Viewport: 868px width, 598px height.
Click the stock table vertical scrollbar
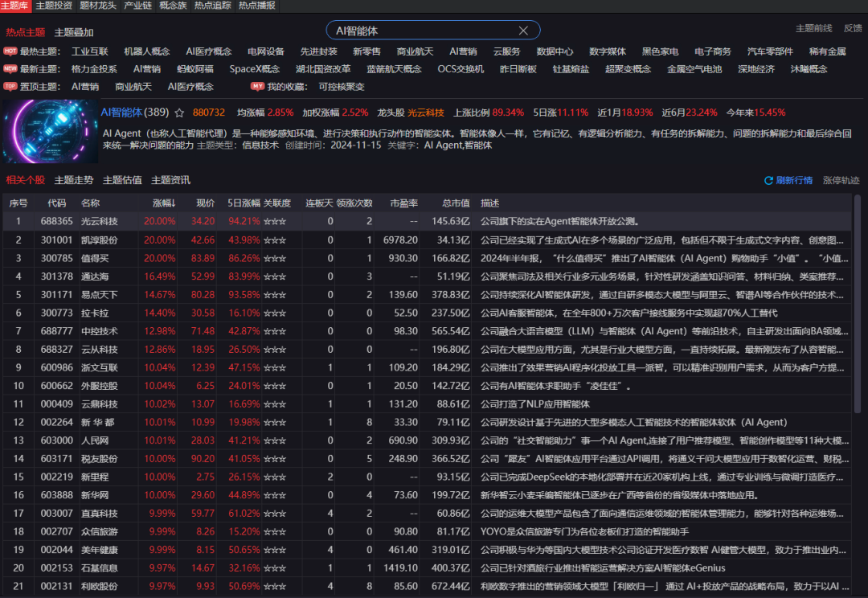pos(858,304)
